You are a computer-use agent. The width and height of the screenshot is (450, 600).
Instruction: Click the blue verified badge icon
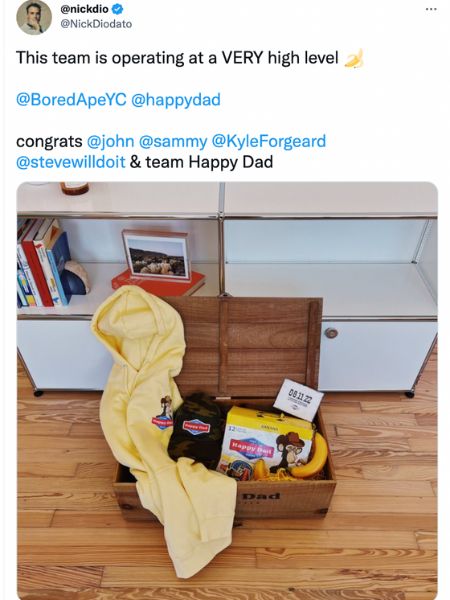click(117, 8)
